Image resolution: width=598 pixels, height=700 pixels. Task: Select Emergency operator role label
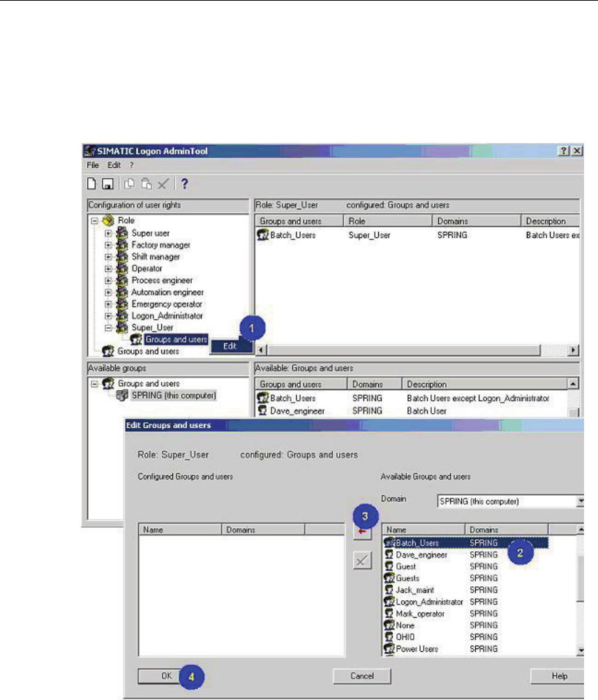pos(167,304)
